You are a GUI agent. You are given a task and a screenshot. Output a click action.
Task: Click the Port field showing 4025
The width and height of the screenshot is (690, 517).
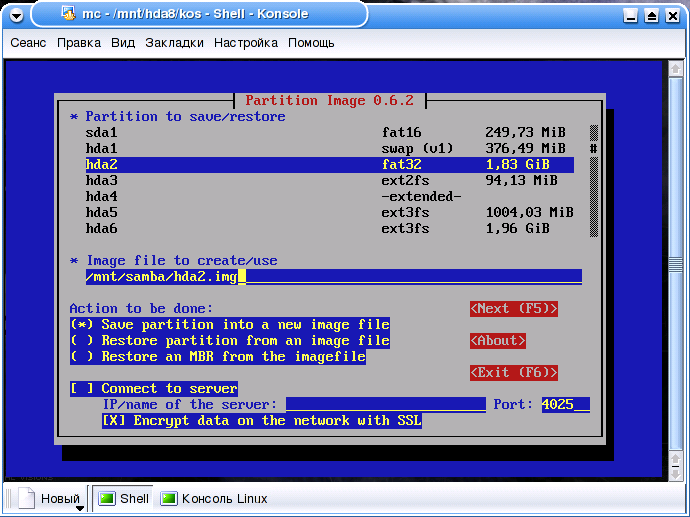(565, 404)
